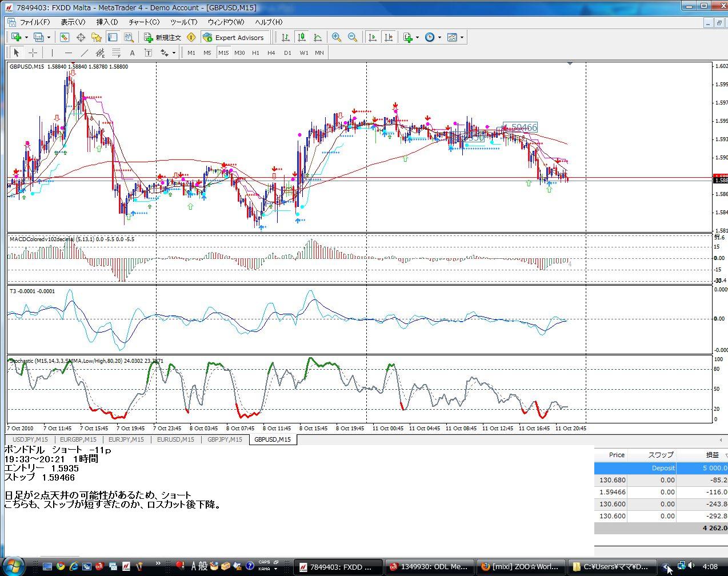Click the Indicators list icon
The image size is (728, 576).
408,37
